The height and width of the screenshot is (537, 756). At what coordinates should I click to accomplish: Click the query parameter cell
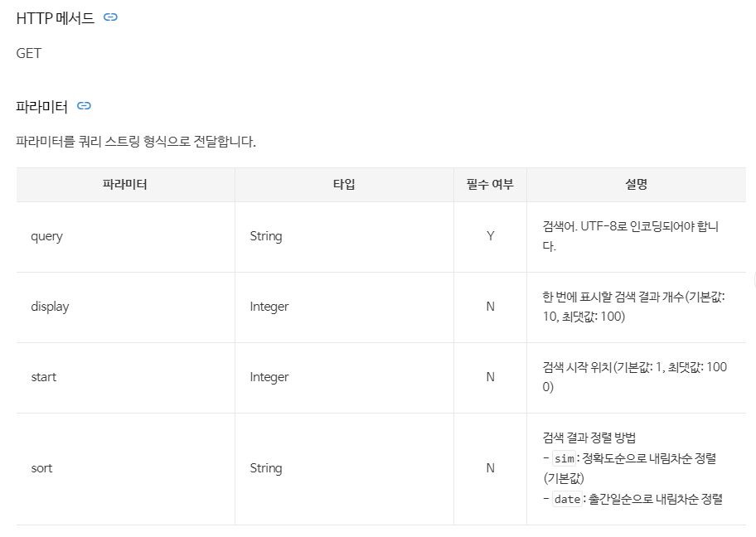pyautogui.click(x=125, y=237)
